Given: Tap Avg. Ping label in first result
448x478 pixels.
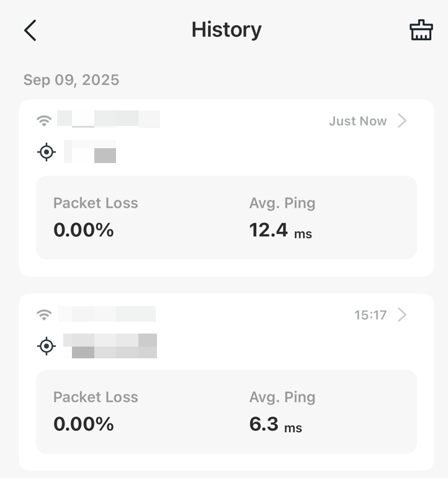Looking at the screenshot, I should pyautogui.click(x=282, y=203).
